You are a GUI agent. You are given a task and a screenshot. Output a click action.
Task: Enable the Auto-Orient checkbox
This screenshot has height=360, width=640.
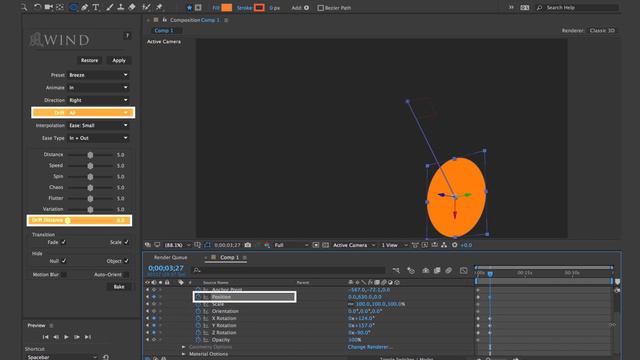tap(126, 275)
